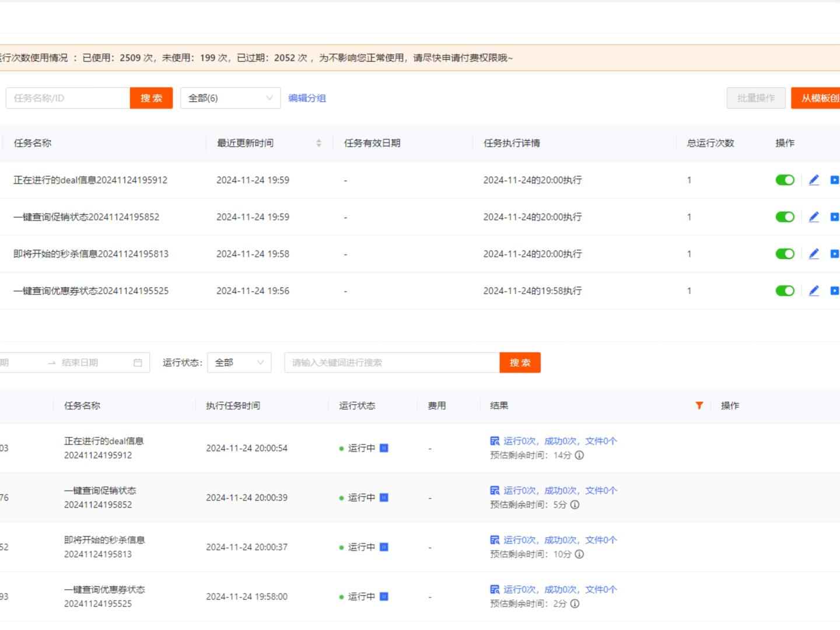Open result icon for 正在进行的deal信息 run
This screenshot has width=840, height=630.
(x=495, y=441)
